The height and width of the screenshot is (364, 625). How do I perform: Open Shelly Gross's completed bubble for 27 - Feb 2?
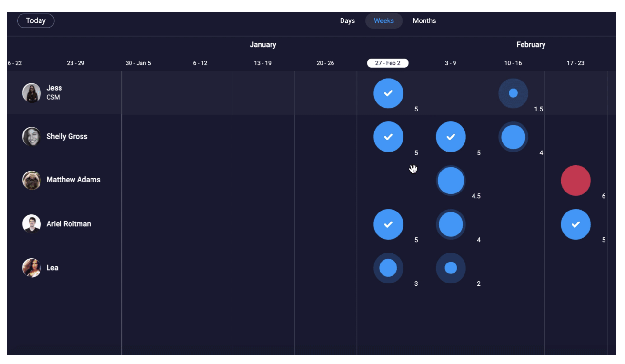pos(388,137)
